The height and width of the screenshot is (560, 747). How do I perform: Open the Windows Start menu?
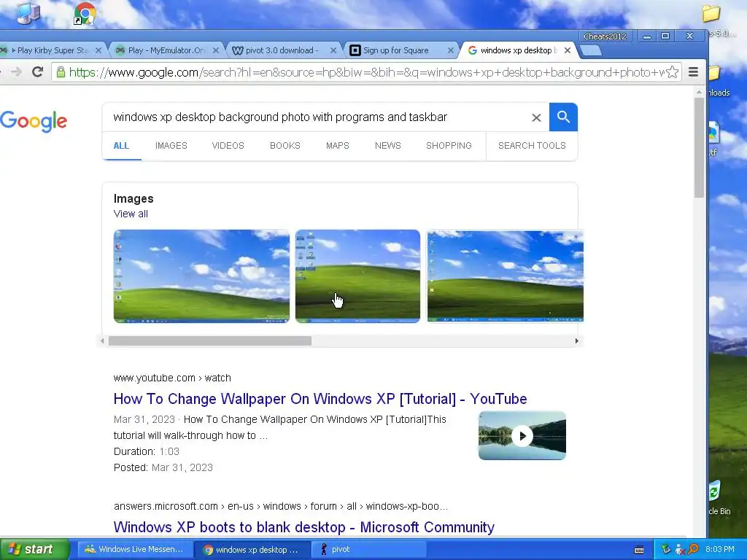35,550
